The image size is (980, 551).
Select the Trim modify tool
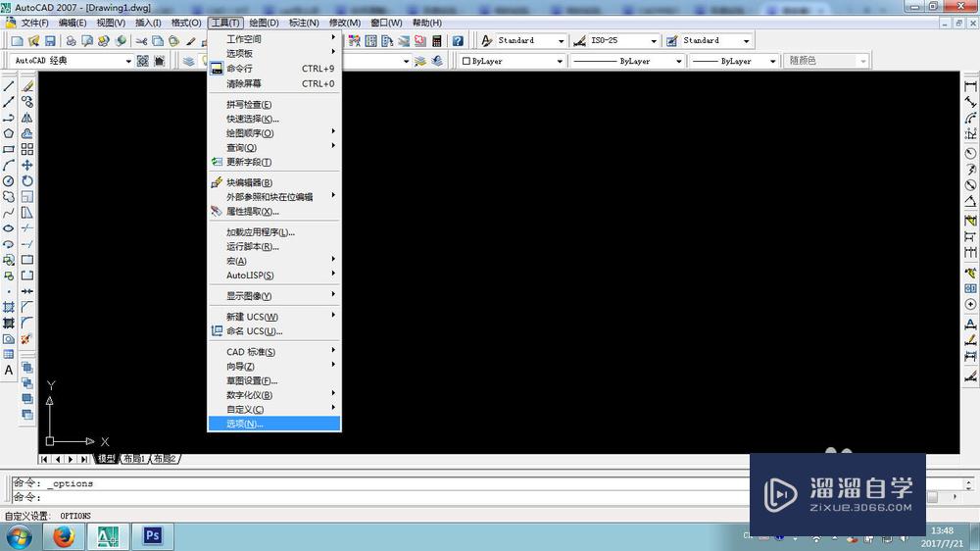(x=26, y=228)
